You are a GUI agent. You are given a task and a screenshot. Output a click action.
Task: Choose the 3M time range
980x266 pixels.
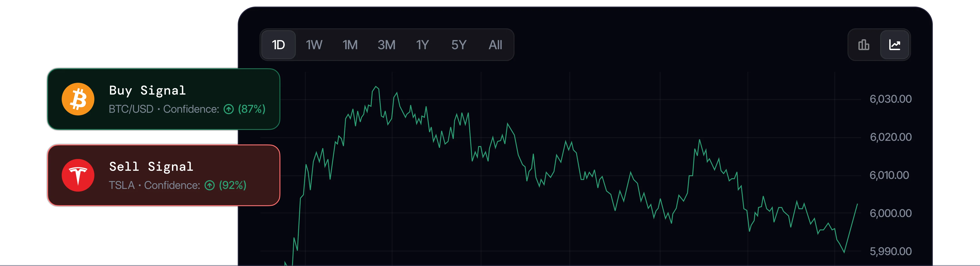coord(387,45)
